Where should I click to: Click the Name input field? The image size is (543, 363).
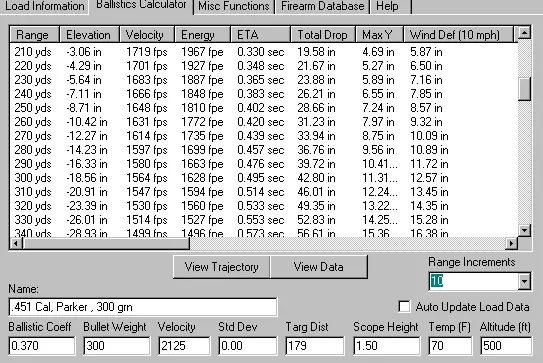(x=143, y=307)
